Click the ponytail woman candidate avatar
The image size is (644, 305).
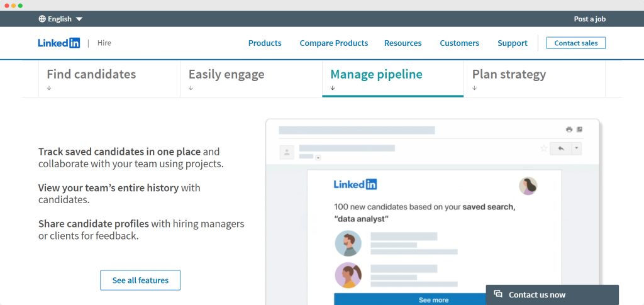pos(348,275)
